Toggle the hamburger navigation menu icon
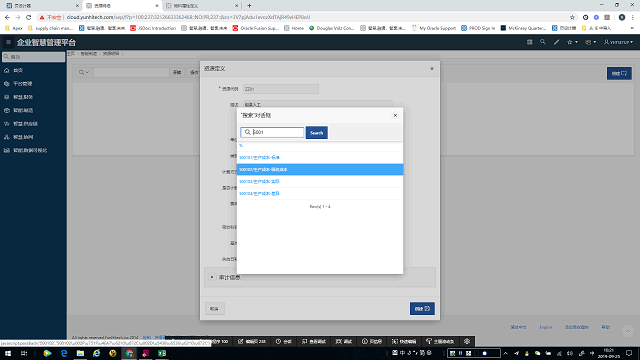The width and height of the screenshot is (640, 360). (x=8, y=42)
